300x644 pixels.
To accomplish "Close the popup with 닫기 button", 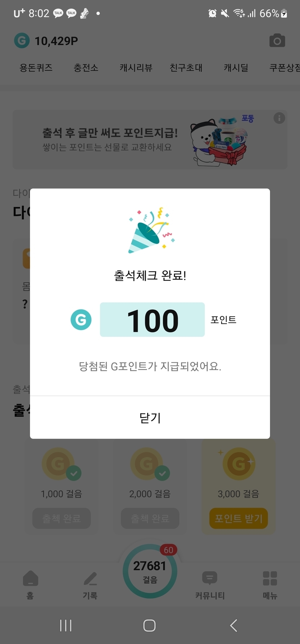I will click(150, 418).
